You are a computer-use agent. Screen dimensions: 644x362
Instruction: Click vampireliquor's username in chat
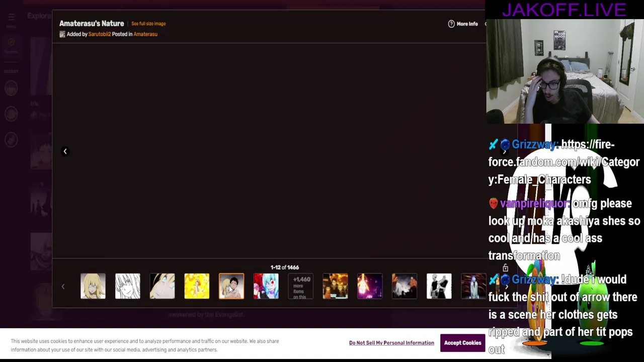tap(535, 204)
